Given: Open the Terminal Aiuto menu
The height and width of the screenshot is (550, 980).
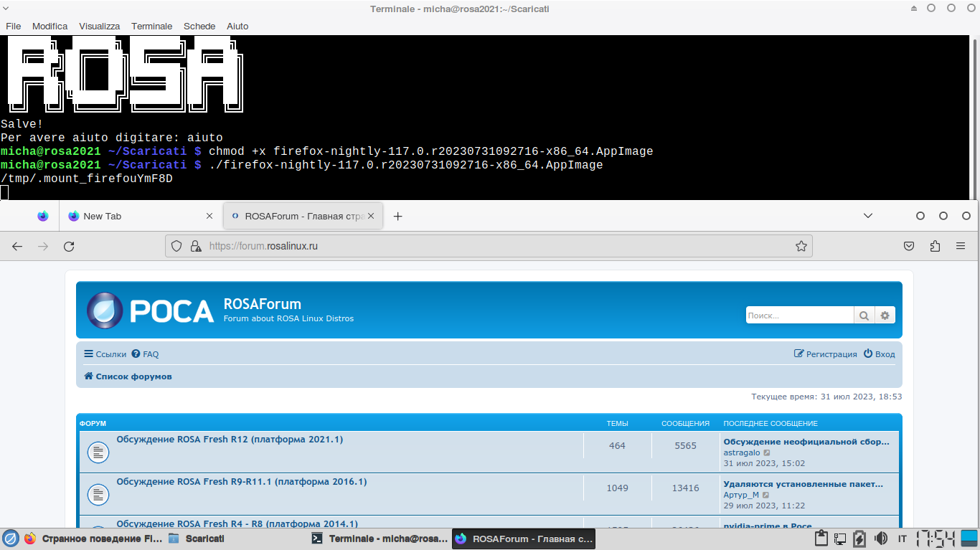Looking at the screenshot, I should [237, 26].
